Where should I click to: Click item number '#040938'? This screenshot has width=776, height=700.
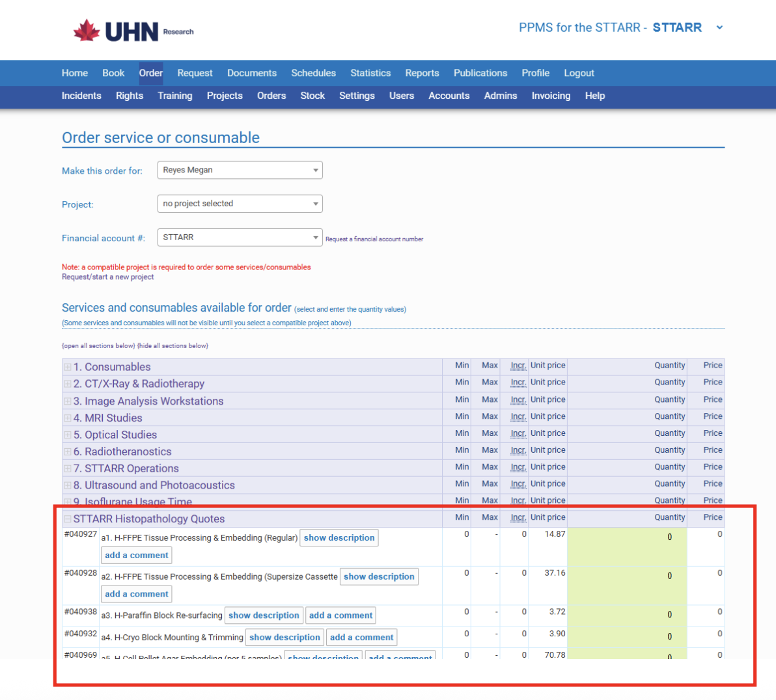81,612
